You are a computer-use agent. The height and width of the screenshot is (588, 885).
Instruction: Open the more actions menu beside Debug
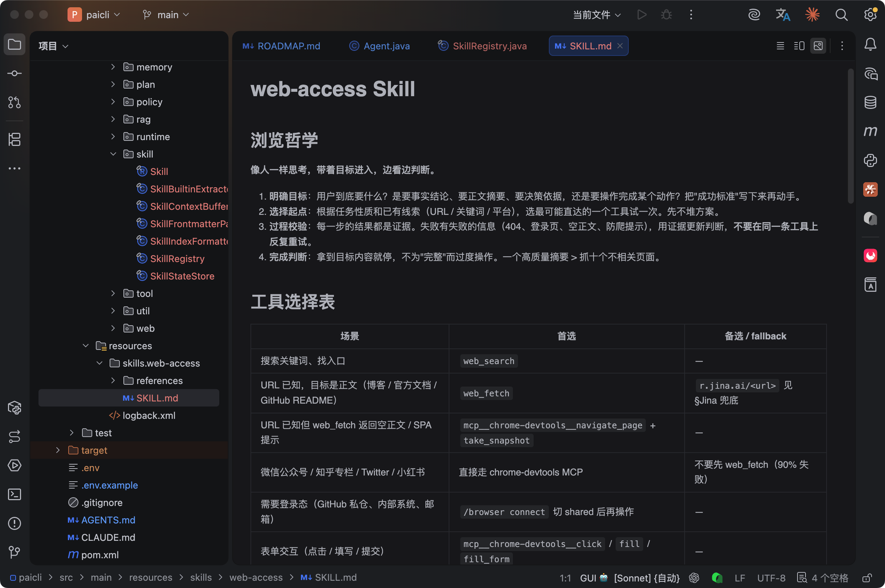click(x=691, y=15)
